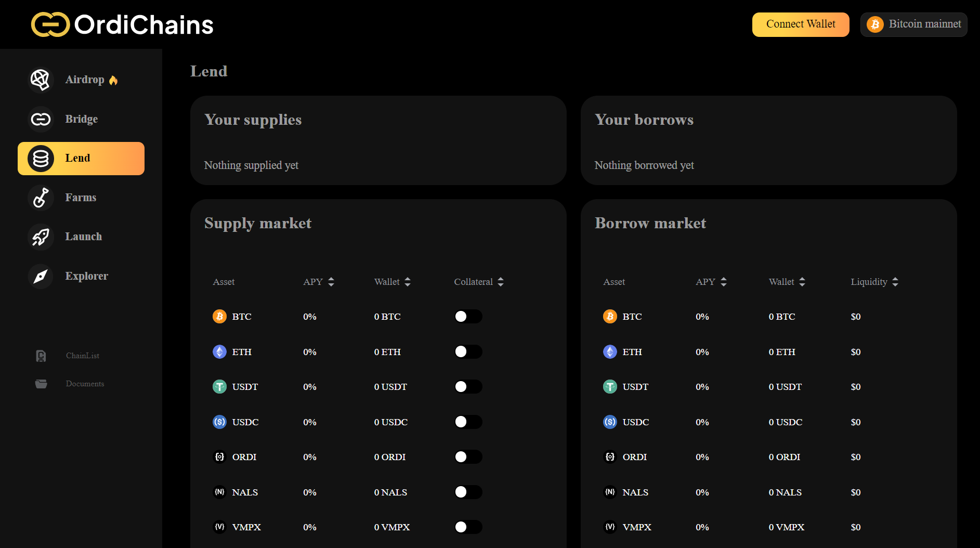Click the Borrow market Asset column header
980x548 pixels.
pyautogui.click(x=614, y=282)
